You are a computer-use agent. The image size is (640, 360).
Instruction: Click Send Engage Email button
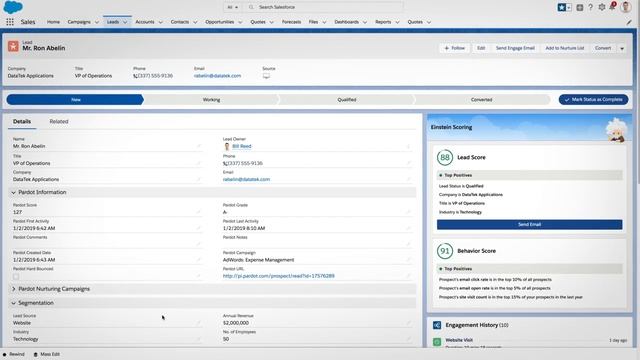tap(515, 48)
